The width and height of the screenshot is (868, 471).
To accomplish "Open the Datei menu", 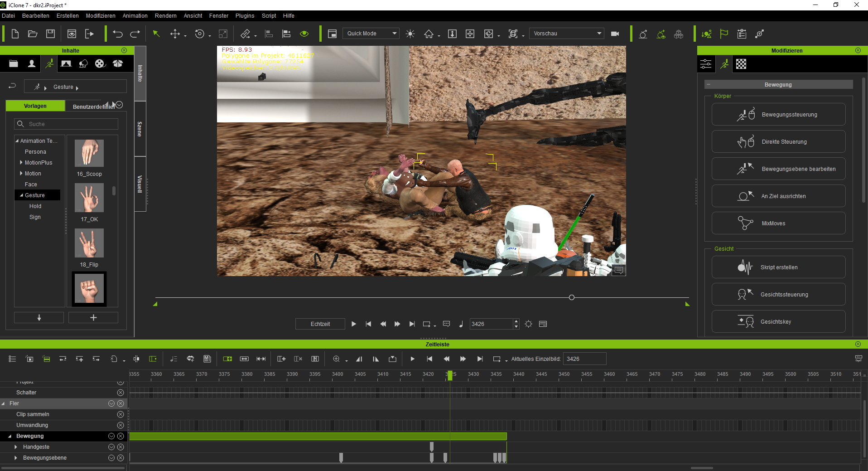I will click(x=8, y=16).
